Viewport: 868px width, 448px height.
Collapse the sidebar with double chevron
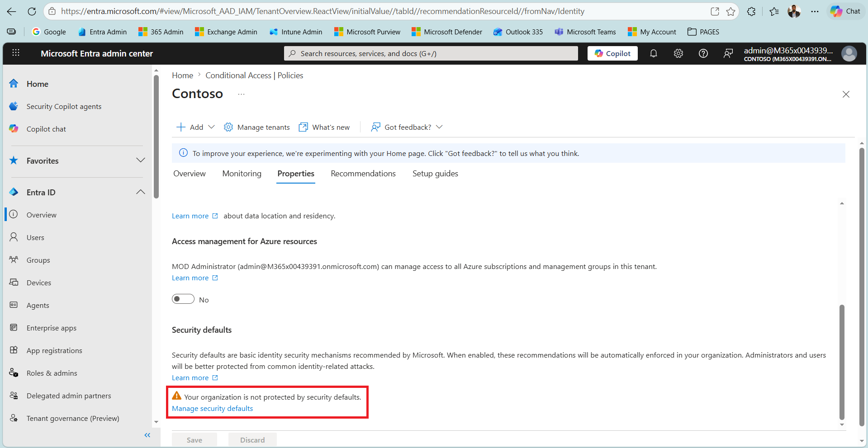click(x=147, y=435)
